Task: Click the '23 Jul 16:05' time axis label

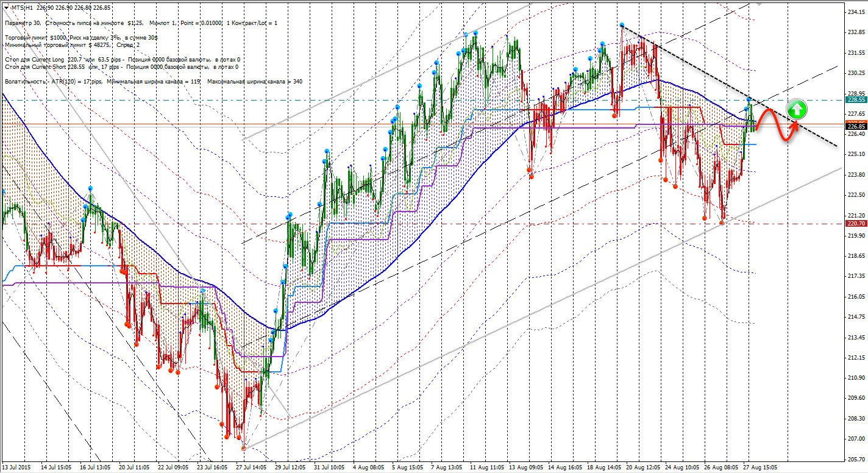Action: coord(213,467)
